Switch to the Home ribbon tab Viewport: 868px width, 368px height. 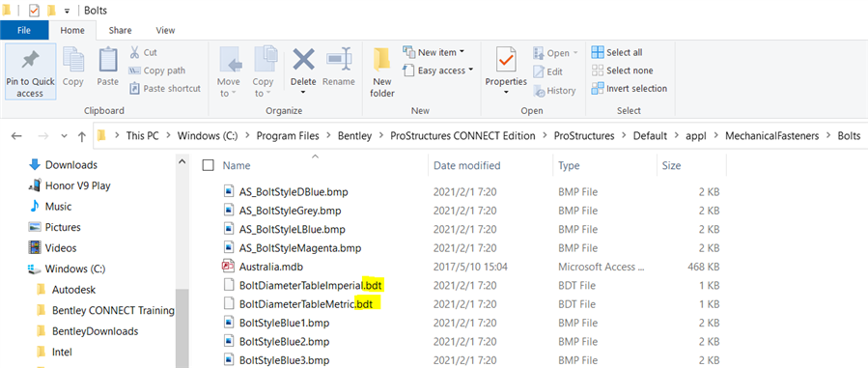[x=72, y=31]
